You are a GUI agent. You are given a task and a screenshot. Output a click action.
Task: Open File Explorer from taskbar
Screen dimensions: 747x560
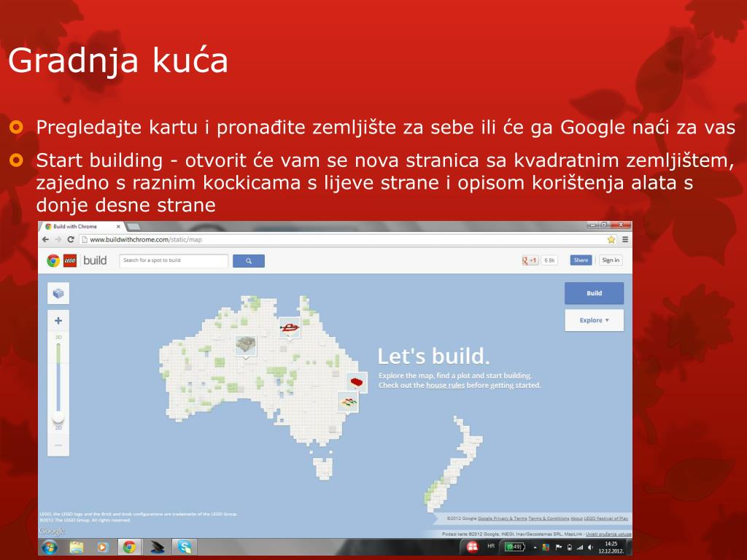(x=76, y=547)
